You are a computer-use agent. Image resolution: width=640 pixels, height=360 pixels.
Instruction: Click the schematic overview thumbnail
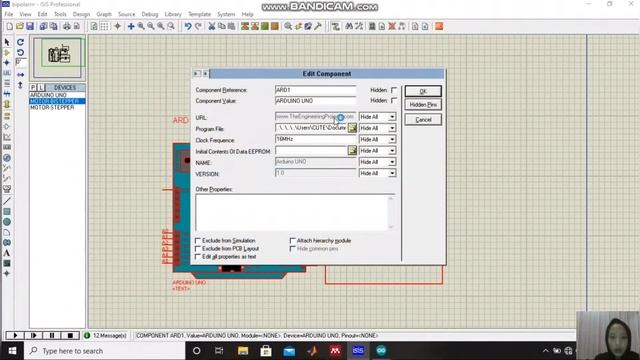tap(58, 57)
